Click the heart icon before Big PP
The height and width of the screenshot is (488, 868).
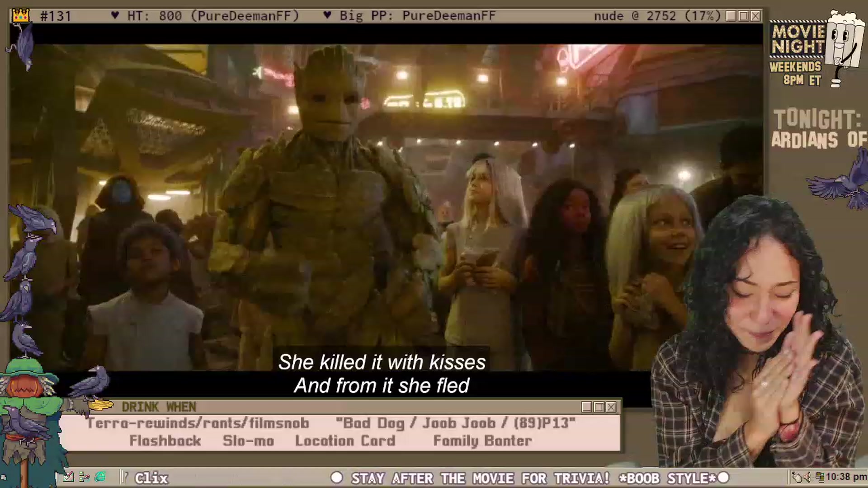(327, 15)
